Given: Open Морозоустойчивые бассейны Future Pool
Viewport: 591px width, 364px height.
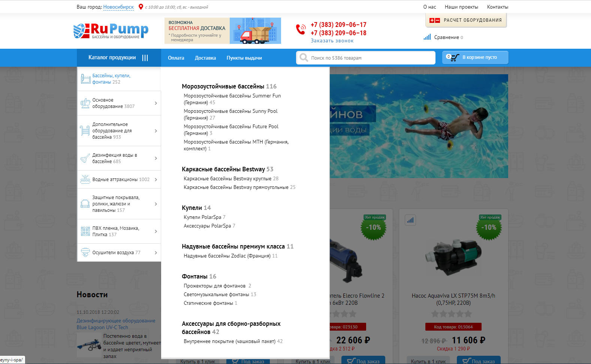Looking at the screenshot, I should pyautogui.click(x=231, y=130).
